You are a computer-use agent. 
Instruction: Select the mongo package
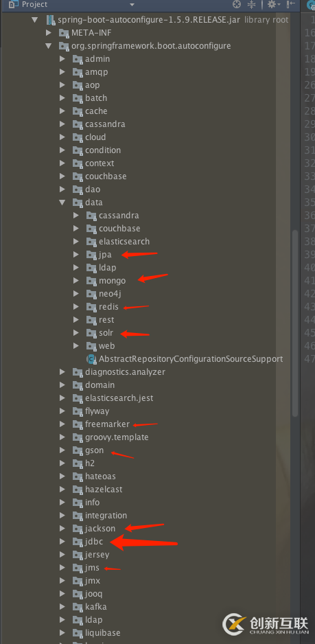coord(112,281)
